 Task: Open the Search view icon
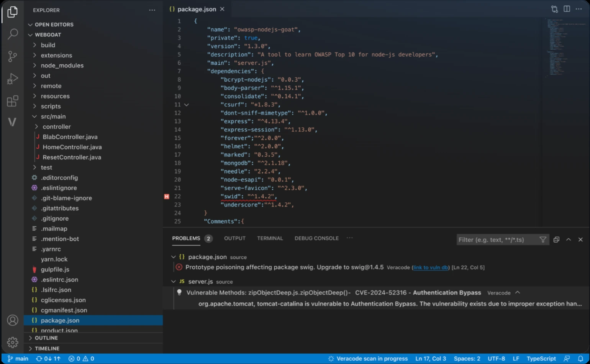click(12, 34)
